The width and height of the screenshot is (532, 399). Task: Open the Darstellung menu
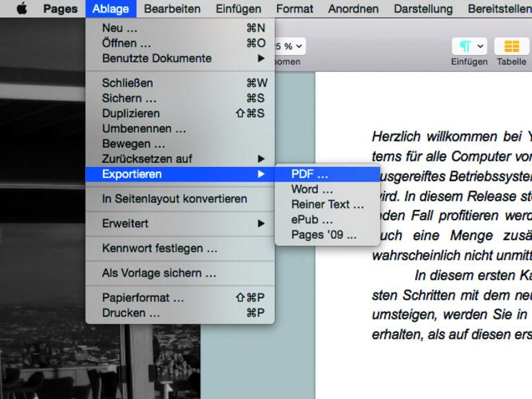pos(423,9)
